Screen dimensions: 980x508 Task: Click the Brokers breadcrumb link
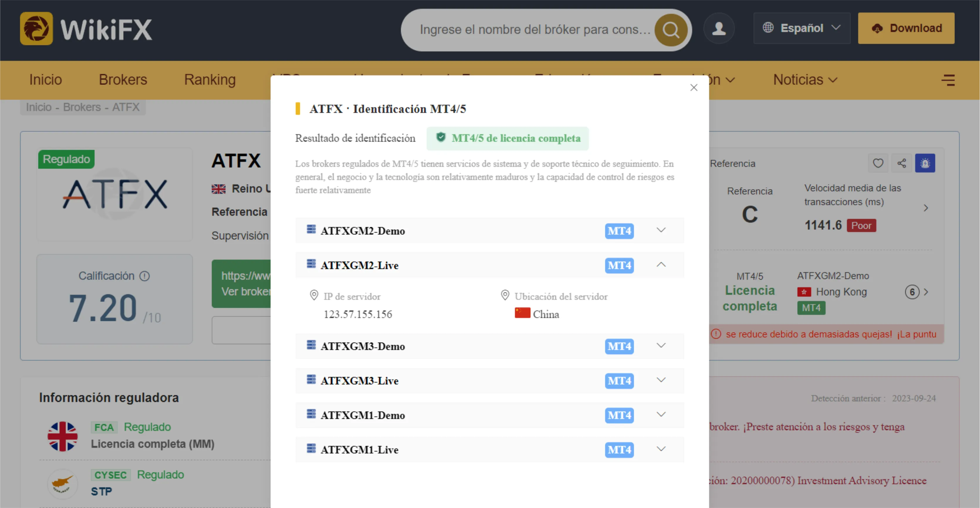pyautogui.click(x=82, y=107)
